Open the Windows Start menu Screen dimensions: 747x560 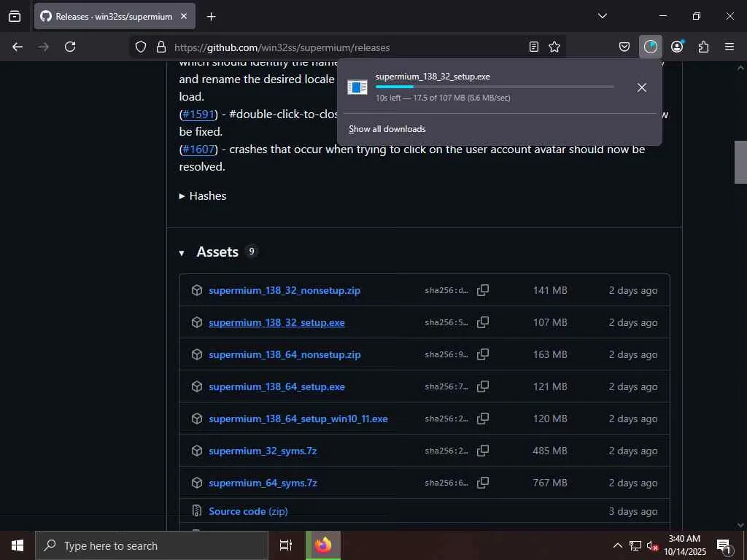coord(18,545)
